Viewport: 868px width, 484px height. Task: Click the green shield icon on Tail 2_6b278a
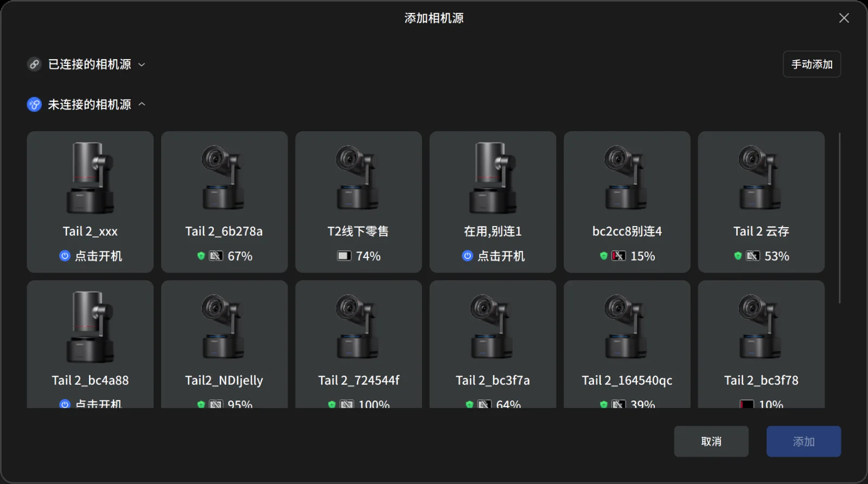[x=201, y=256]
